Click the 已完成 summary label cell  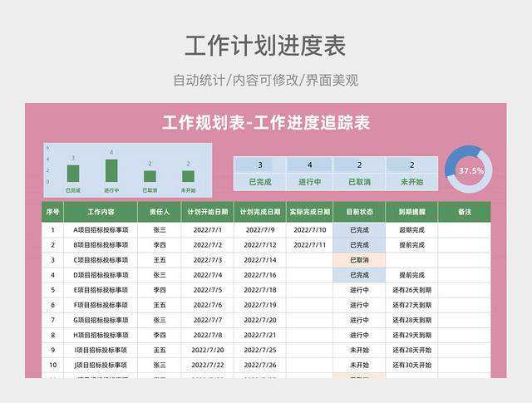tap(260, 182)
